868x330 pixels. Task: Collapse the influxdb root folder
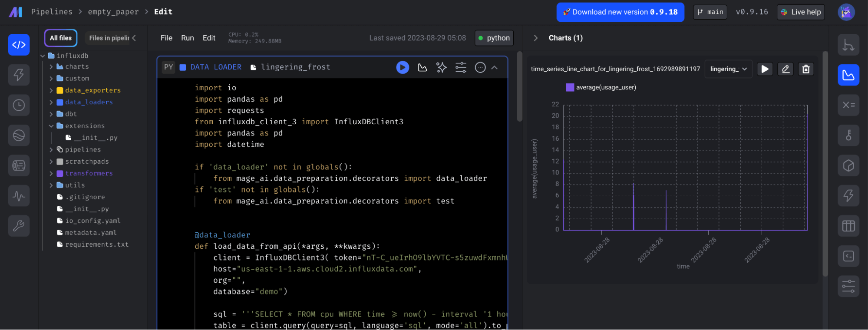[x=43, y=56]
